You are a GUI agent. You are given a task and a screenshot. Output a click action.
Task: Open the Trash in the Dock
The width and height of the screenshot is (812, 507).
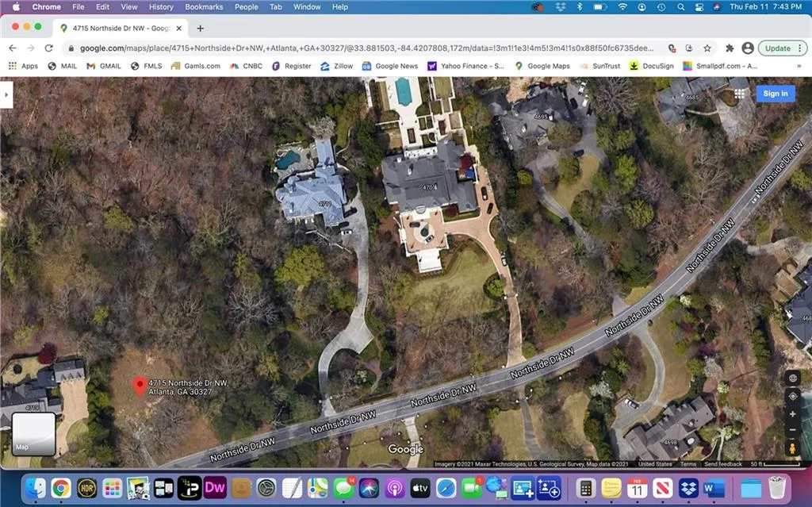(x=777, y=488)
